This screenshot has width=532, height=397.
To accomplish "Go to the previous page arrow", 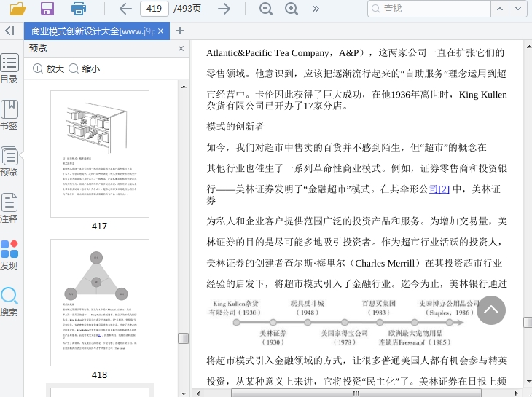I will click(x=125, y=9).
